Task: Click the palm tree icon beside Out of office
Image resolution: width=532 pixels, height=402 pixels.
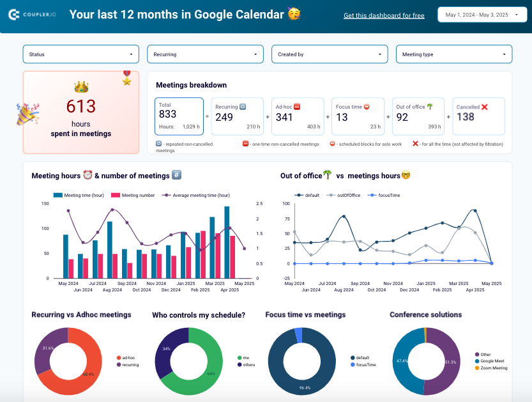Action: click(430, 107)
